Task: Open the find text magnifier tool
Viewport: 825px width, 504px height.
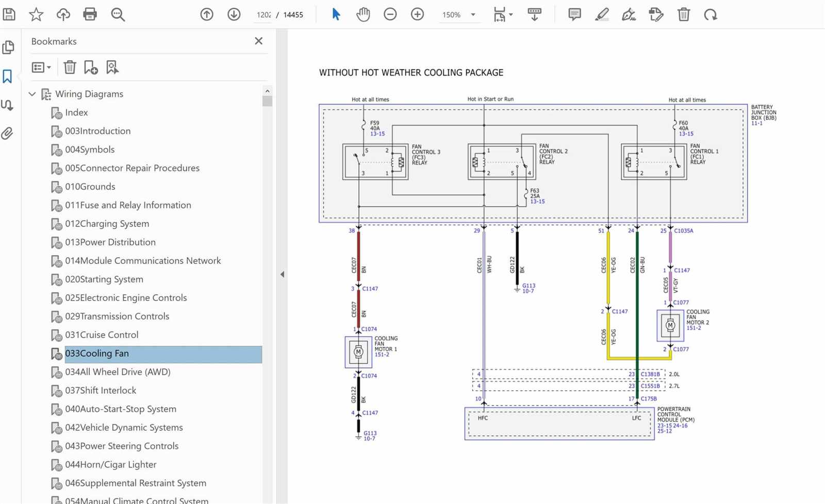Action: [x=118, y=14]
